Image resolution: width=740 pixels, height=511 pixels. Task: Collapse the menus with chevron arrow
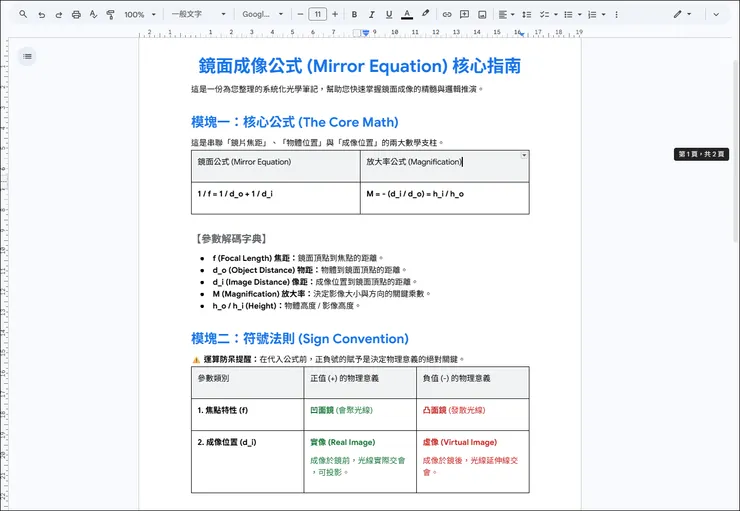(716, 15)
